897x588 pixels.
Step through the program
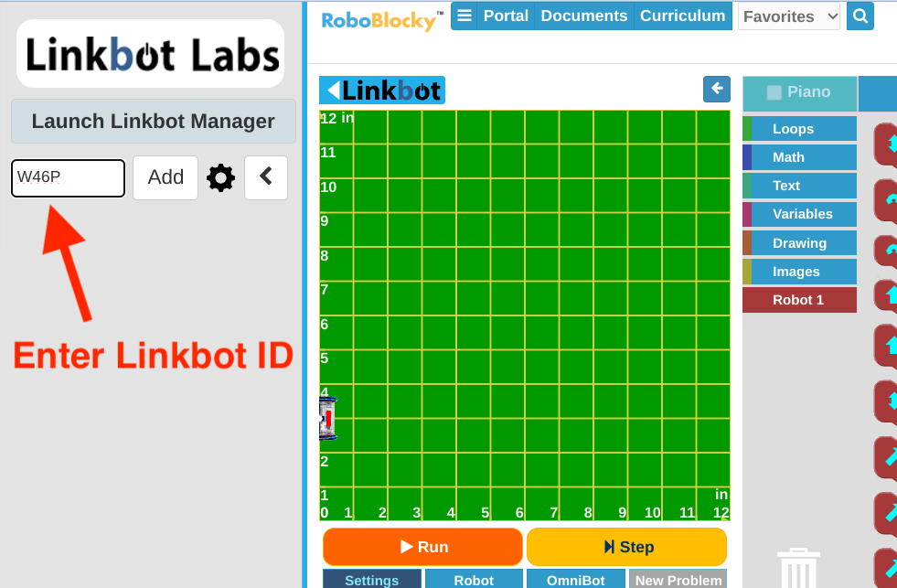click(x=627, y=547)
